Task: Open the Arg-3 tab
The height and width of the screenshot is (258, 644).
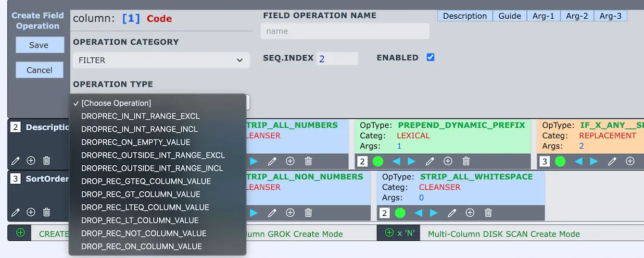Action: 610,16
